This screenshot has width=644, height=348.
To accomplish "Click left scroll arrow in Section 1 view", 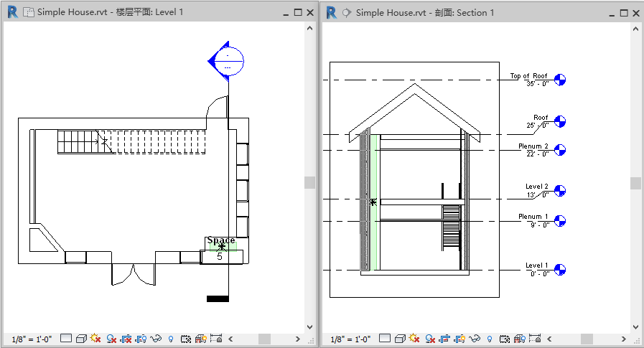I will tap(549, 339).
